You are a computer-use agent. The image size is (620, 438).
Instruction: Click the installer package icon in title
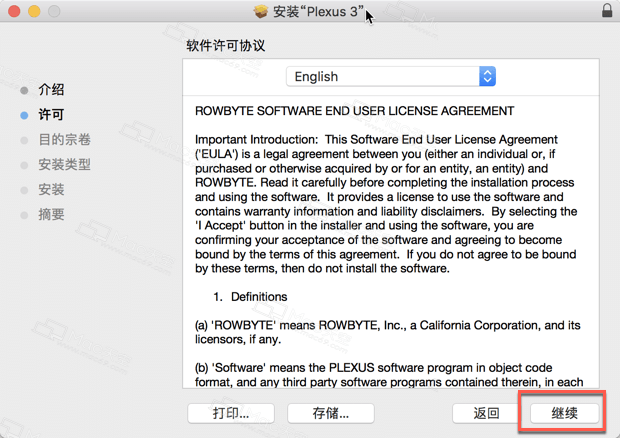pyautogui.click(x=261, y=11)
